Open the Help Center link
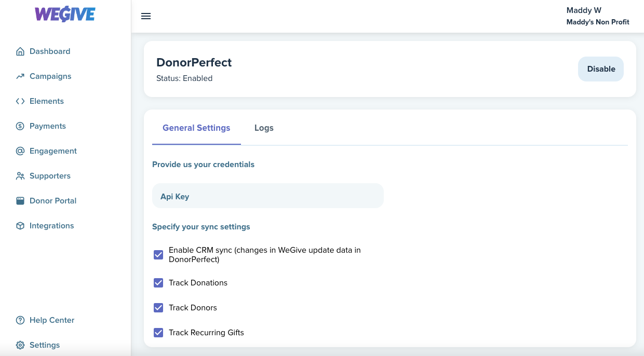 point(52,320)
